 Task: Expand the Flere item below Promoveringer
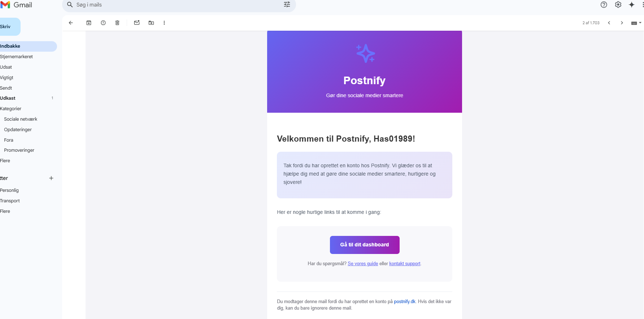(x=5, y=161)
